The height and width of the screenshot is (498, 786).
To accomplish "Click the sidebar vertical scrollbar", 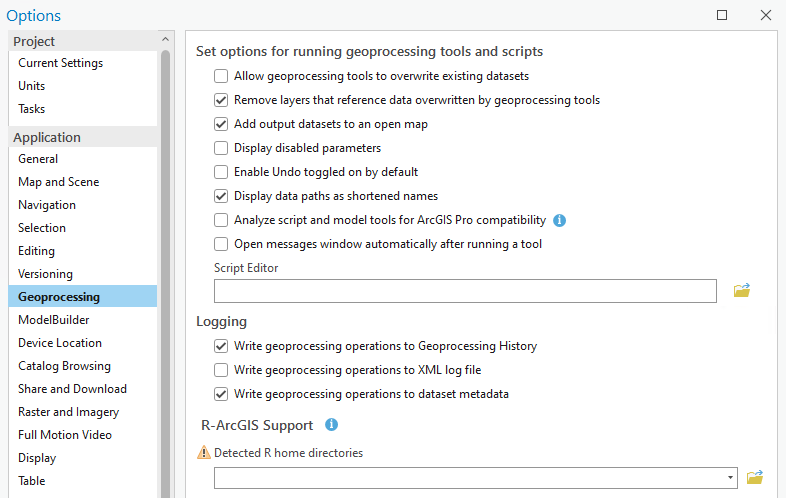I will click(x=165, y=273).
